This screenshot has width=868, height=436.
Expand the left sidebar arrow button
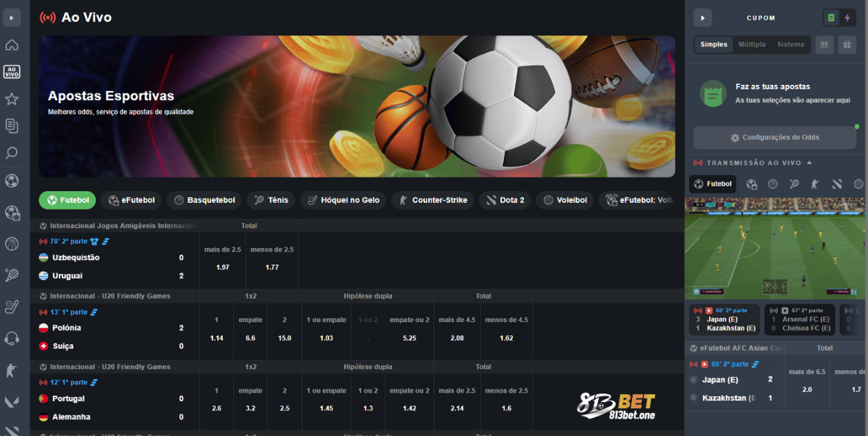[11, 17]
